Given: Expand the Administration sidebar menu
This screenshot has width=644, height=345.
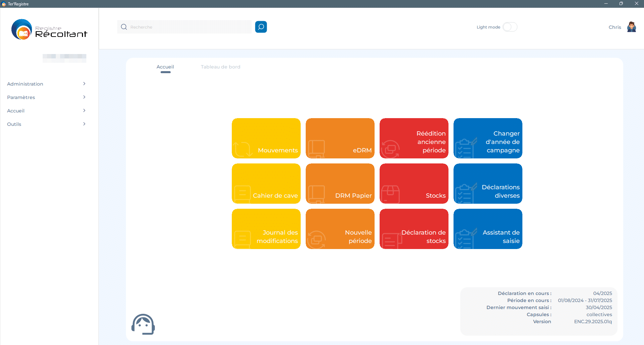Looking at the screenshot, I should 46,84.
